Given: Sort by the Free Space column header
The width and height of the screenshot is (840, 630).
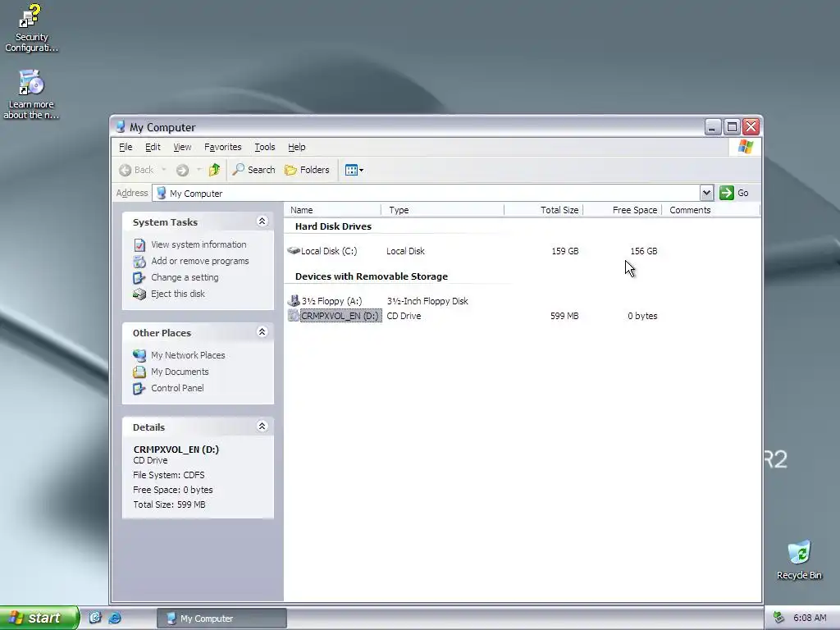Looking at the screenshot, I should pos(623,210).
